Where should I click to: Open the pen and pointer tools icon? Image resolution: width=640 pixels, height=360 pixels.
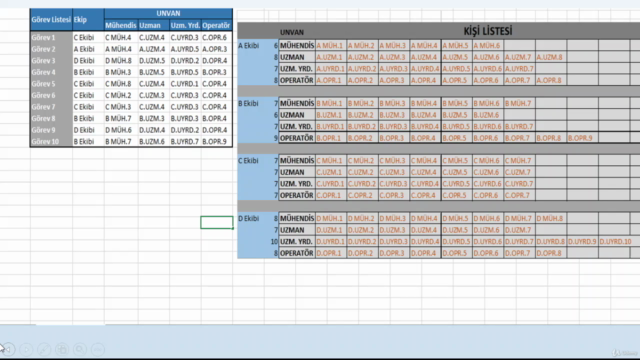click(x=44, y=349)
